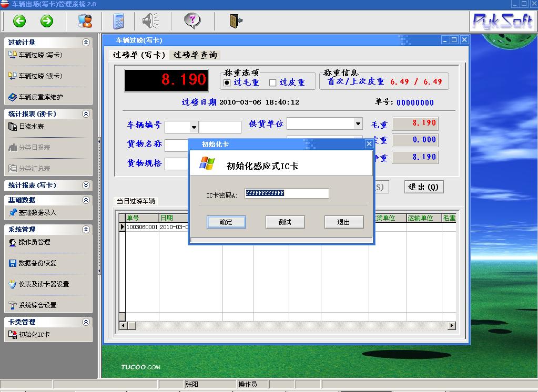538x392 pixels.
Task: Select the 当日过磅车辆 tab
Action: [136, 201]
